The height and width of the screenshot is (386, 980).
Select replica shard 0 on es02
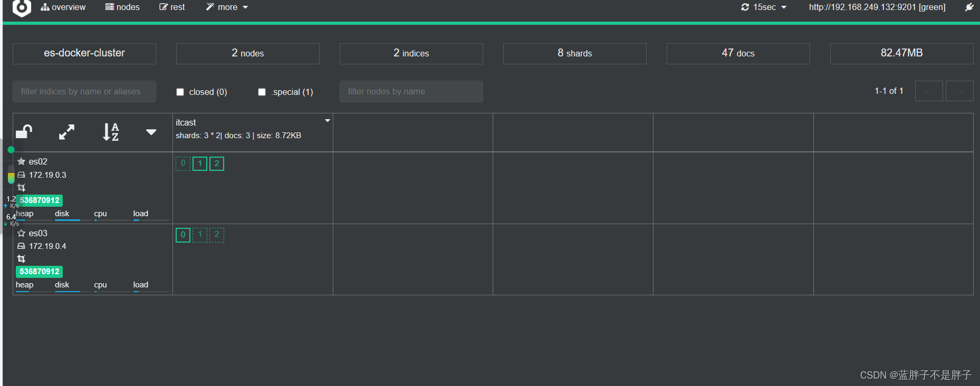click(183, 163)
